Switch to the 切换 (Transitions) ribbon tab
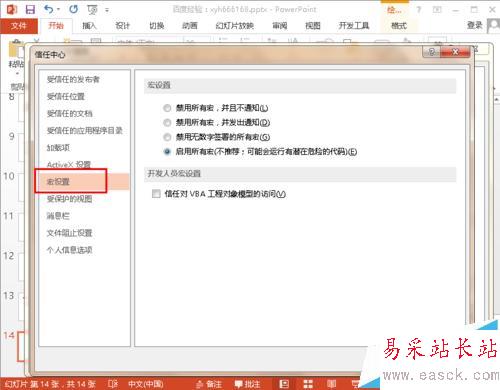Screen dimensions: 500x390 [156, 26]
